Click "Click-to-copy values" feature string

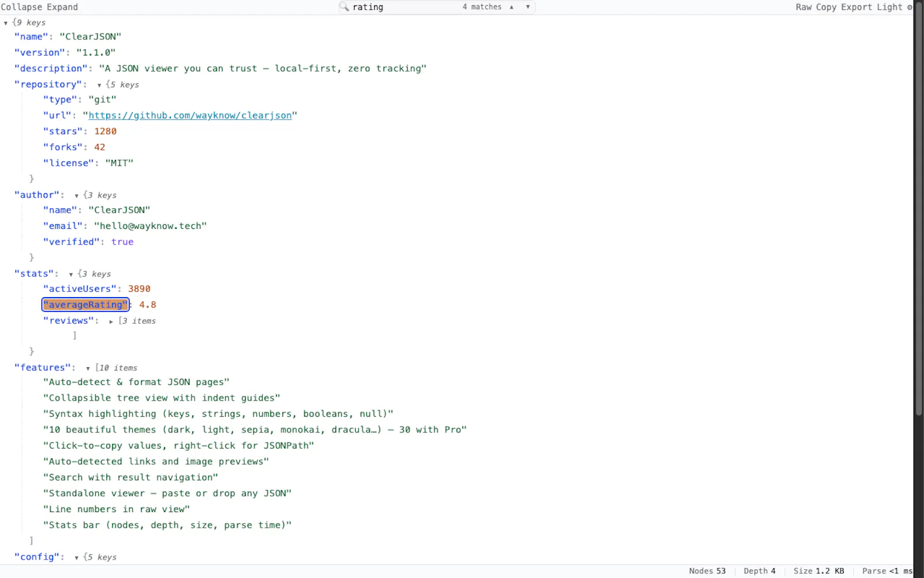pyautogui.click(x=178, y=446)
